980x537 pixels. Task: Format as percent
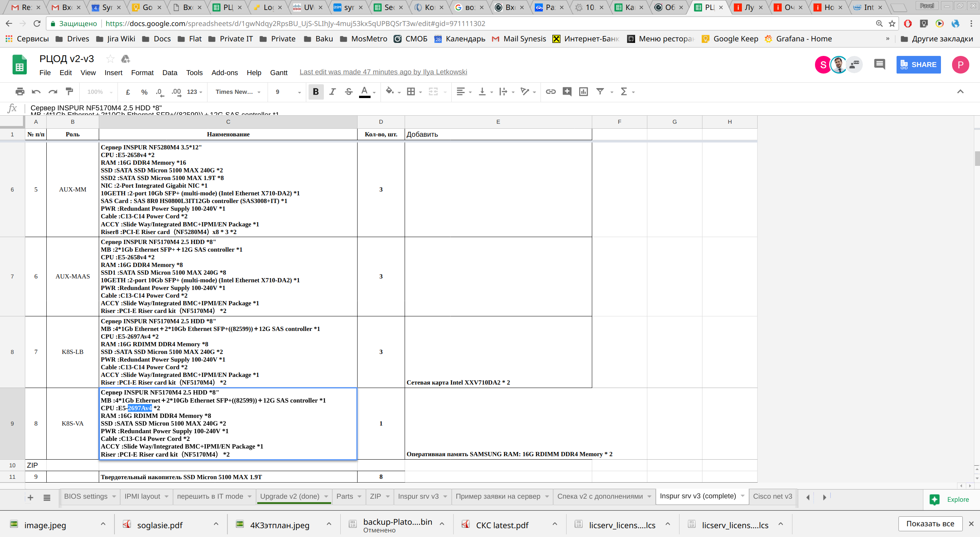tap(144, 92)
